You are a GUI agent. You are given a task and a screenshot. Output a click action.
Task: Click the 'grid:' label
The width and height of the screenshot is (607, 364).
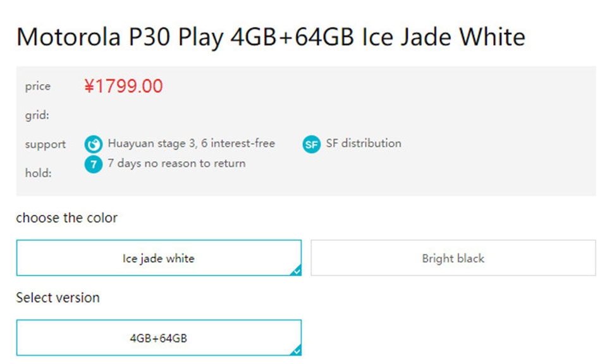pos(37,115)
